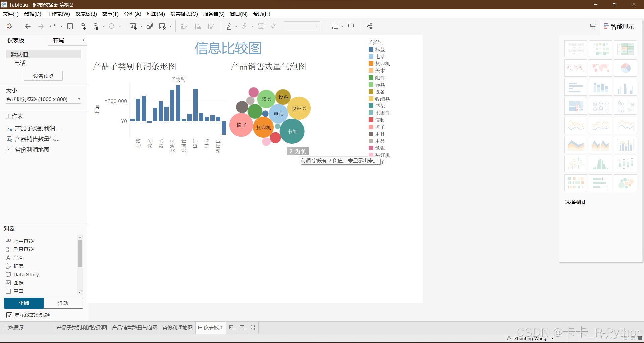Click the 书架 bubble in chart
The height and width of the screenshot is (343, 644).
[292, 131]
